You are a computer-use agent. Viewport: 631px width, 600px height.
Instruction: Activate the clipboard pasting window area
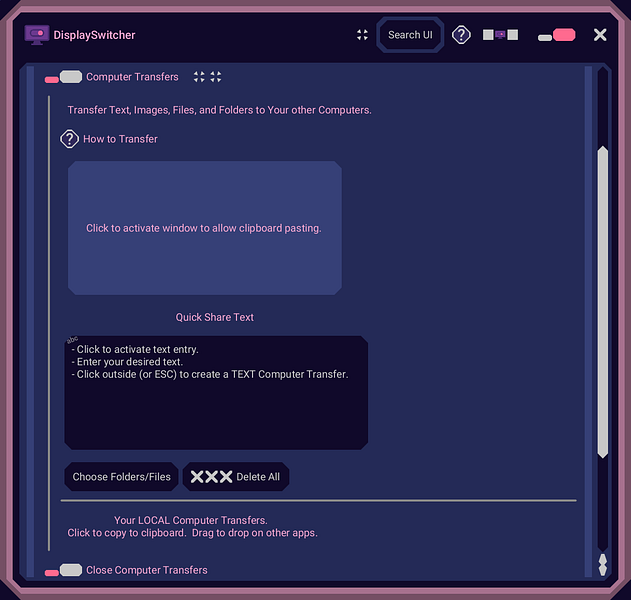pyautogui.click(x=205, y=228)
